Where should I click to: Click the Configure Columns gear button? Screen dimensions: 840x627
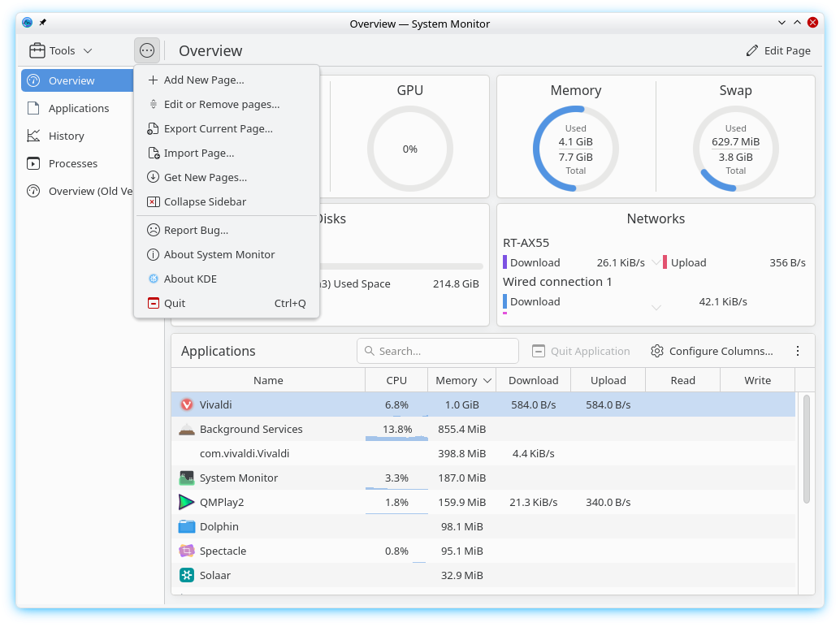coord(712,351)
